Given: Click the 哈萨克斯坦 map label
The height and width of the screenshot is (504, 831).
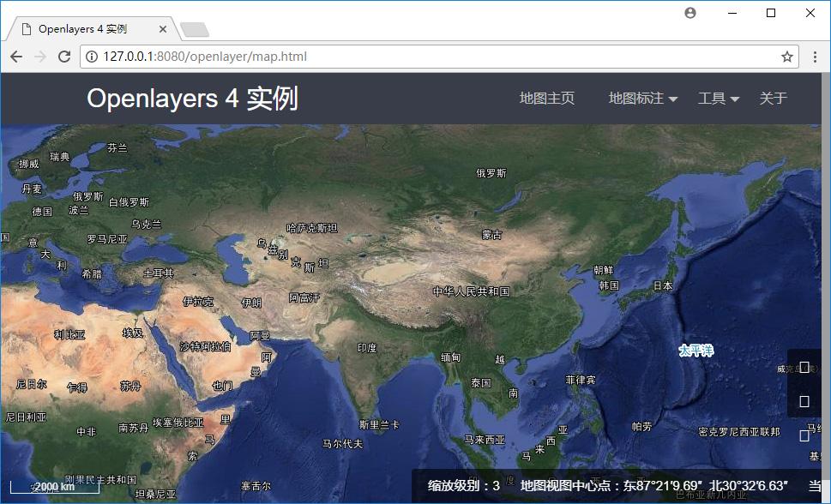Looking at the screenshot, I should click(311, 228).
